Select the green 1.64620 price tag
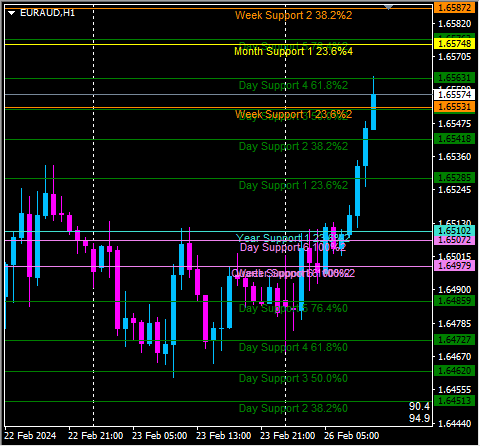480x447 pixels. point(455,371)
